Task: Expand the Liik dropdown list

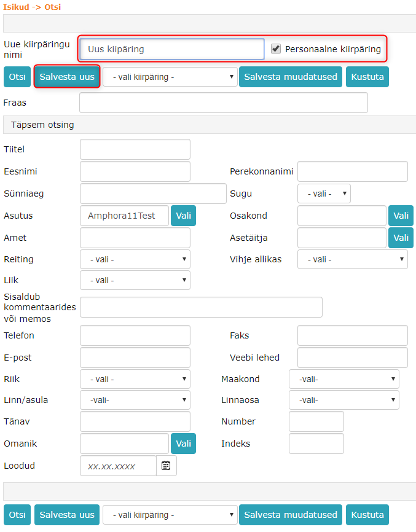Action: coord(135,280)
